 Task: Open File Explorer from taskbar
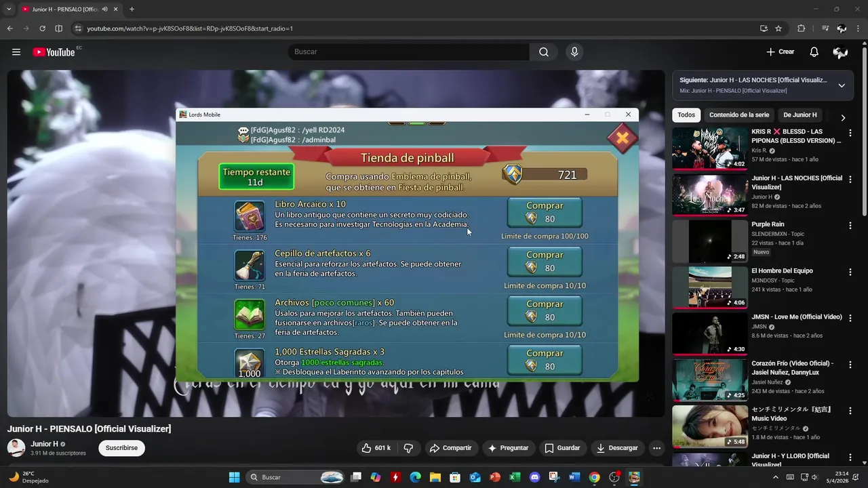tap(435, 477)
